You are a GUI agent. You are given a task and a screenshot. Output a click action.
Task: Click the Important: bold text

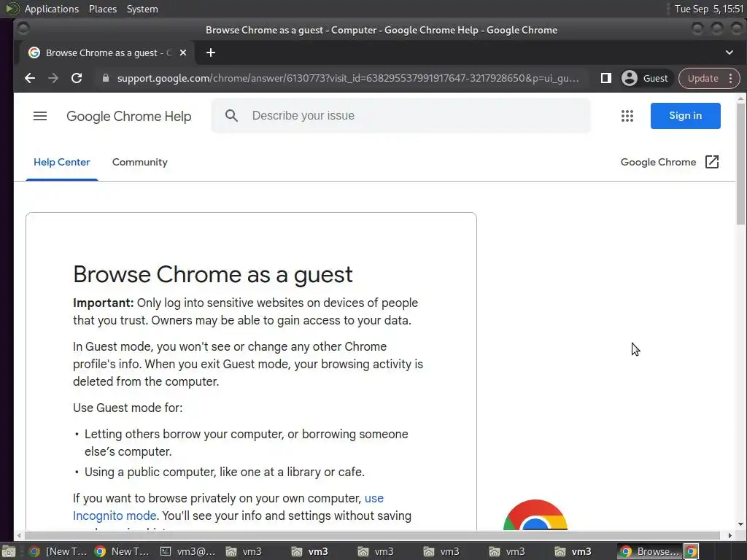103,303
